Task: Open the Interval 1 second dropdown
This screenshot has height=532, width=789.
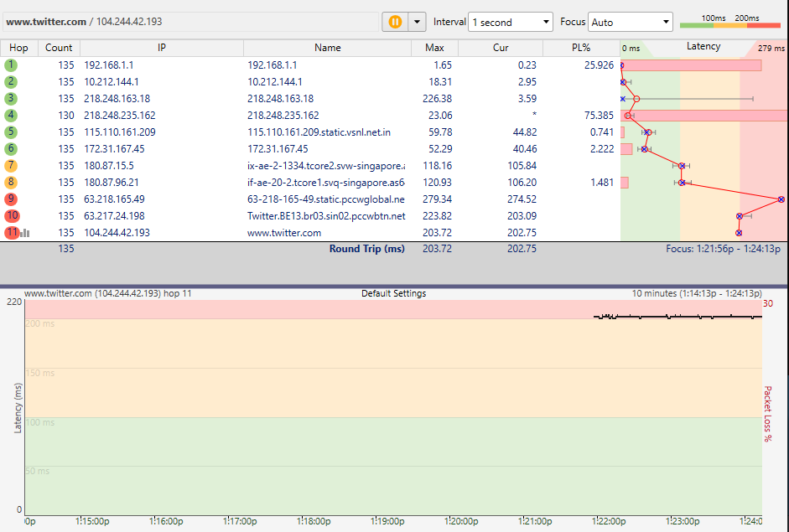Action: coord(511,22)
